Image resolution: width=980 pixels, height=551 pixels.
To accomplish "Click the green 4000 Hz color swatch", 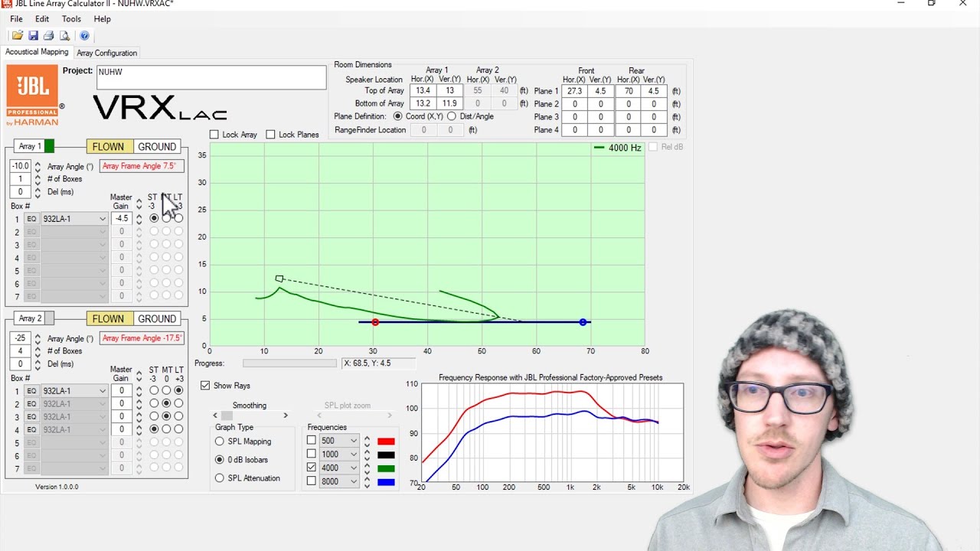I will (x=386, y=468).
